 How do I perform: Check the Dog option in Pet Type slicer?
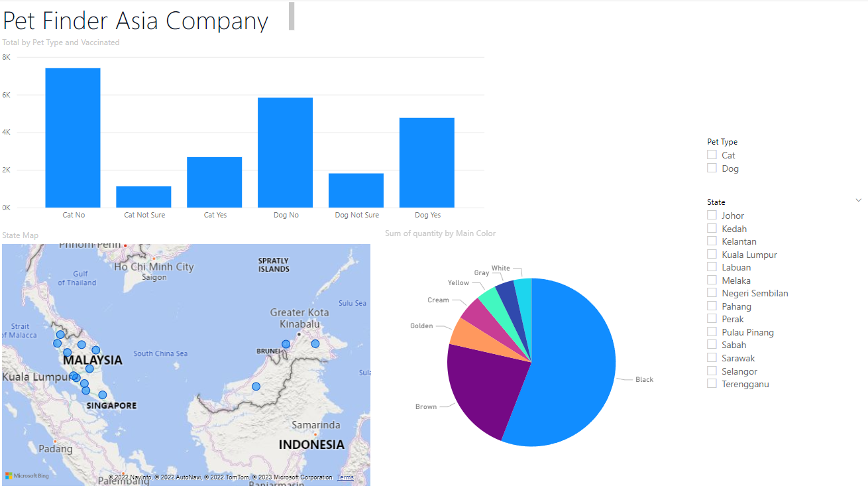[712, 168]
